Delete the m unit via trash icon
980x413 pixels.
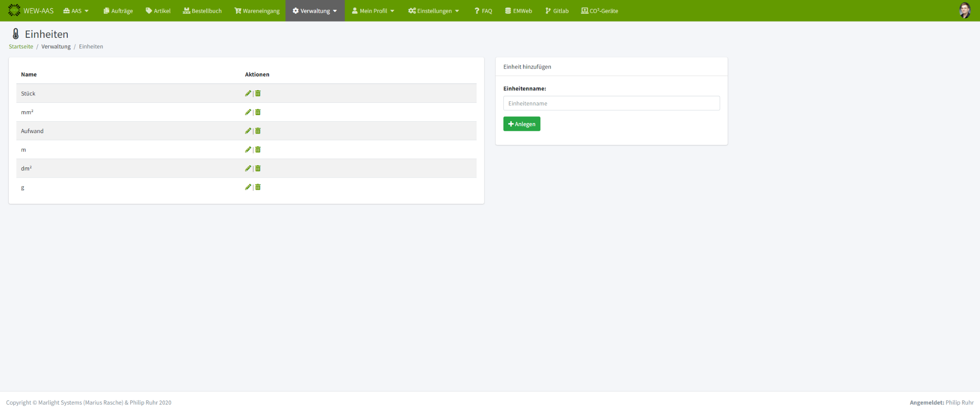pos(258,150)
